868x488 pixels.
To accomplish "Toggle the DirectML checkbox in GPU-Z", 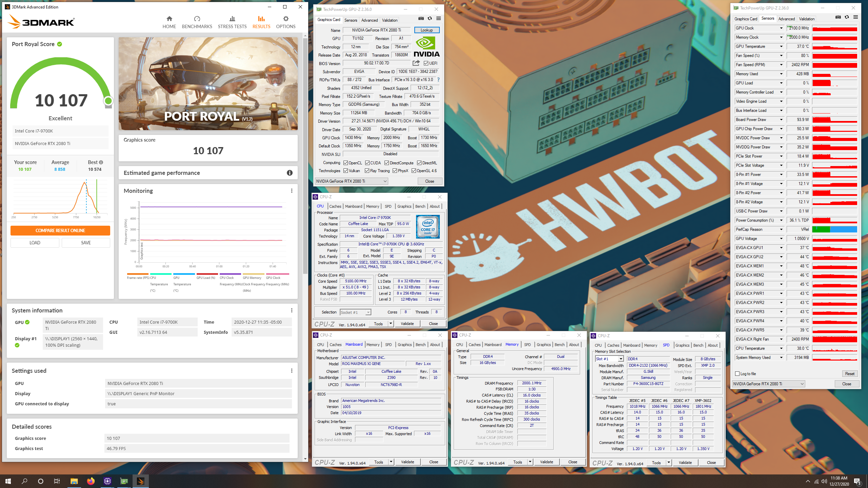I will point(419,163).
